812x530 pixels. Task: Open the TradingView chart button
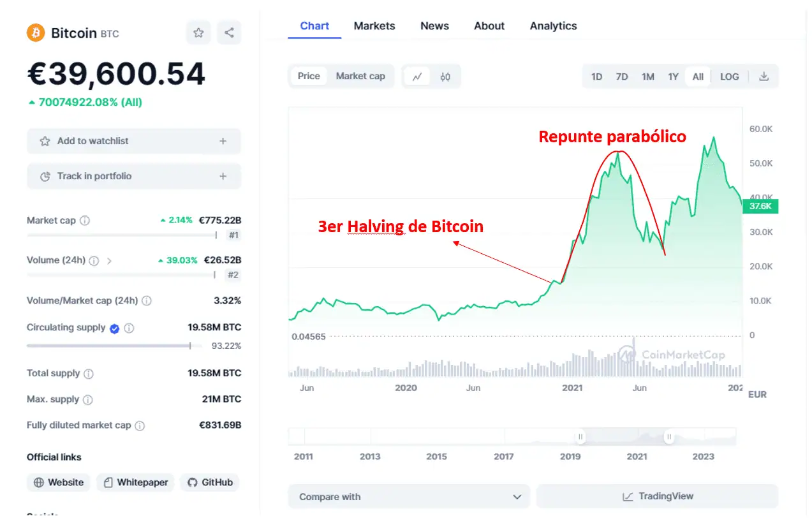point(657,496)
